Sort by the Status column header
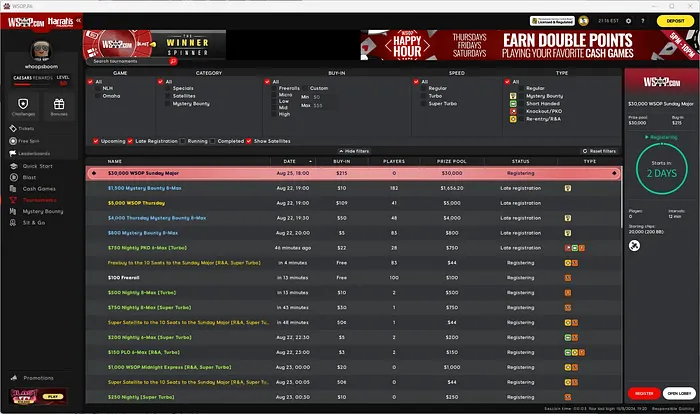The width and height of the screenshot is (700, 414). click(x=521, y=161)
